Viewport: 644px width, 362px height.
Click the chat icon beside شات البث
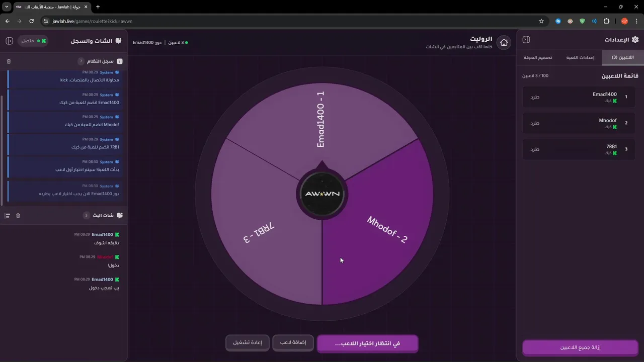120,215
